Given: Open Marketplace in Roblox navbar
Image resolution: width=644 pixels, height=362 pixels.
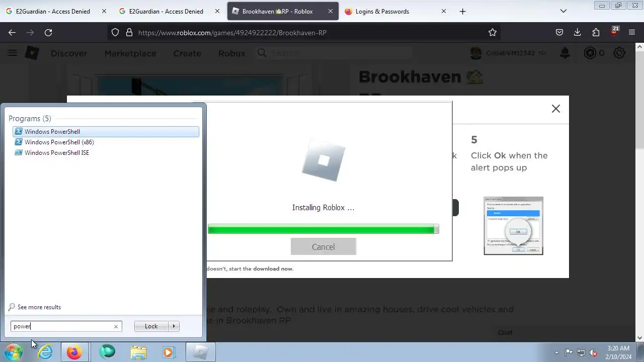Looking at the screenshot, I should point(130,53).
